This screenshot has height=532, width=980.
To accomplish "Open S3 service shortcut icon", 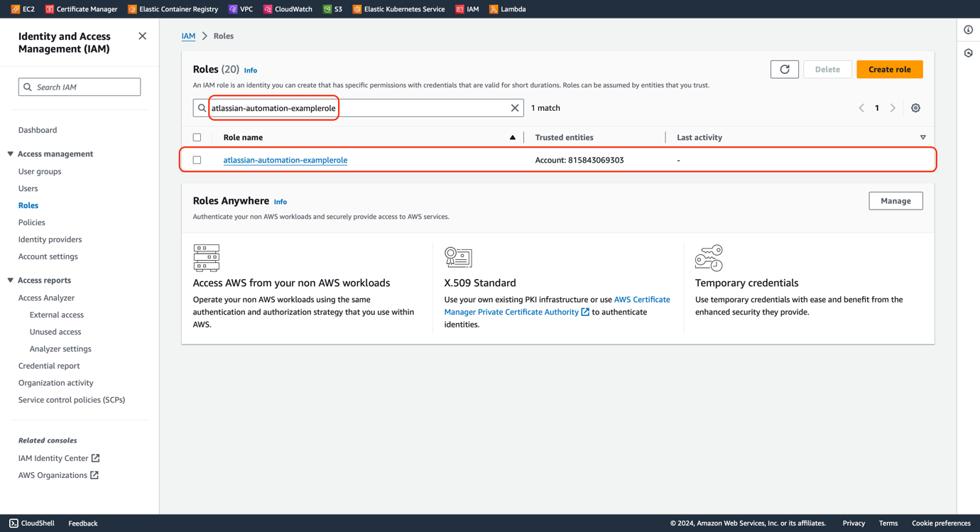I will tap(327, 9).
